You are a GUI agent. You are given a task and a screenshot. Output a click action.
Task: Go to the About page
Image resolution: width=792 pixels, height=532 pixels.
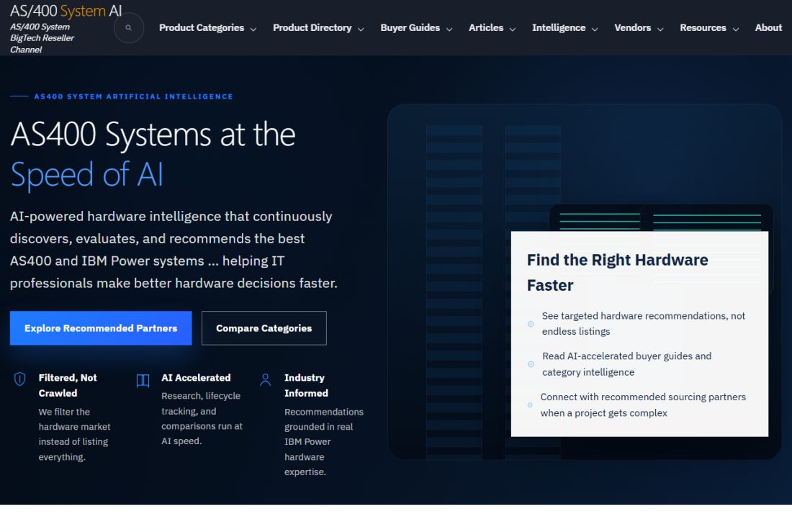tap(768, 28)
